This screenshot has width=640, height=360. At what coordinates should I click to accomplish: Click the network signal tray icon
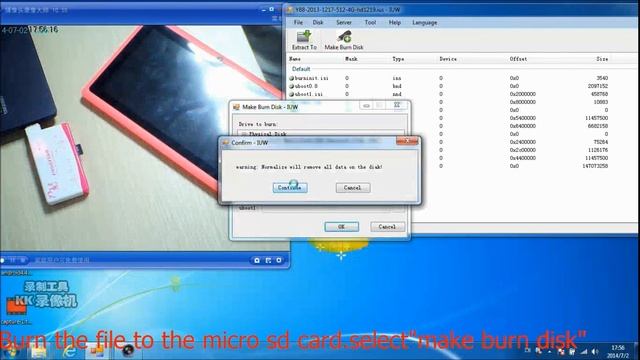click(x=584, y=351)
